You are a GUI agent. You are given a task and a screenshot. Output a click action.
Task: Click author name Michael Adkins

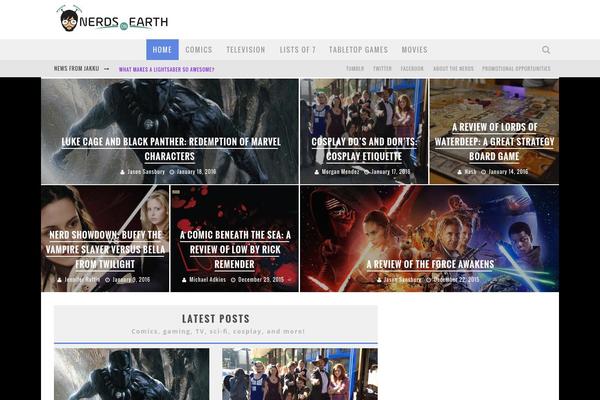coord(207,279)
